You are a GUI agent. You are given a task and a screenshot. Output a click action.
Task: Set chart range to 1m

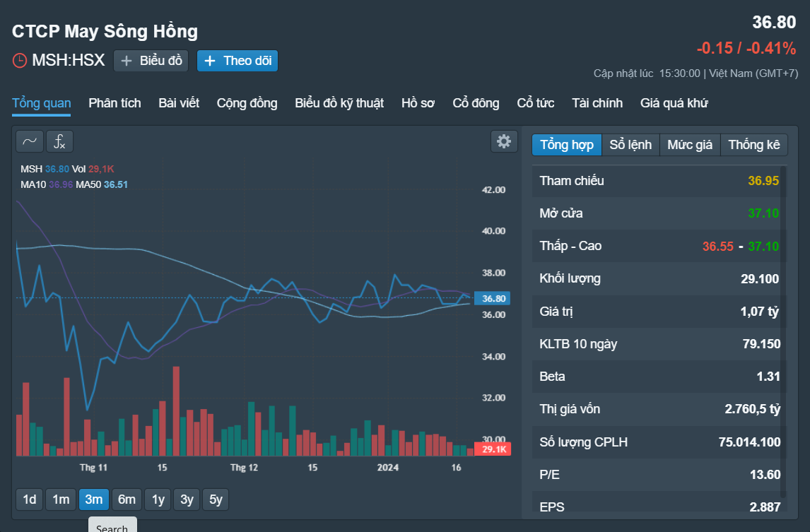(x=61, y=500)
